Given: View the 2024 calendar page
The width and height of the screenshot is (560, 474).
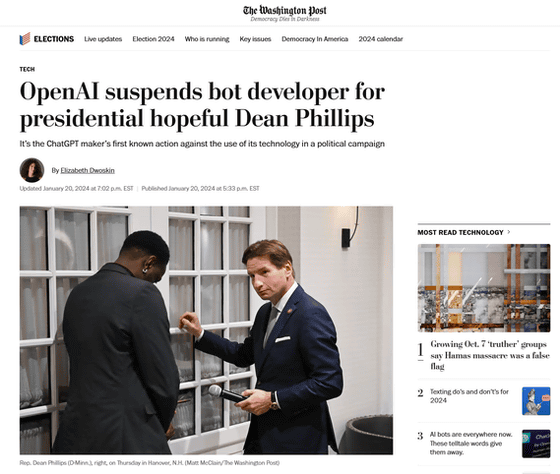Looking at the screenshot, I should tap(381, 39).
